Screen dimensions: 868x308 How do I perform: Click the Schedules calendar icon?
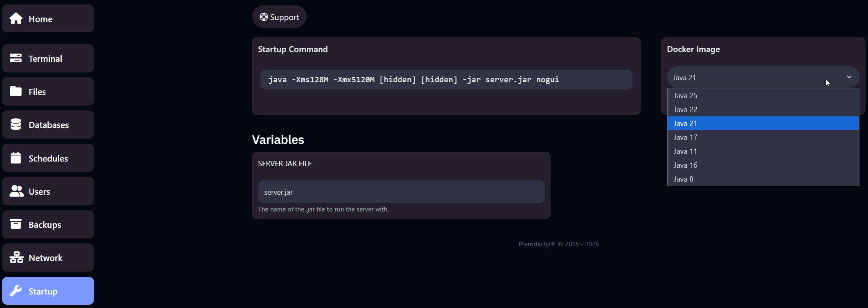pos(16,158)
